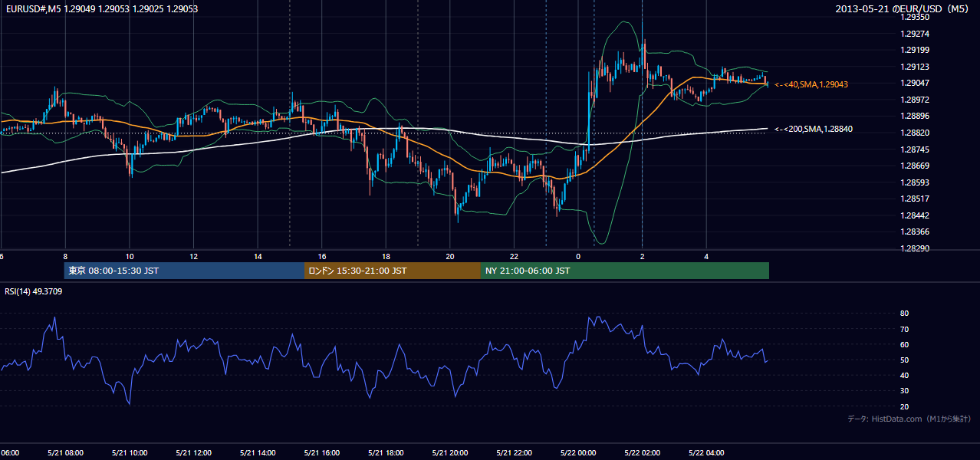Select the ロンドン 15:30-21:00 JST session bar
Viewport: 980px width, 460px height.
pos(393,271)
